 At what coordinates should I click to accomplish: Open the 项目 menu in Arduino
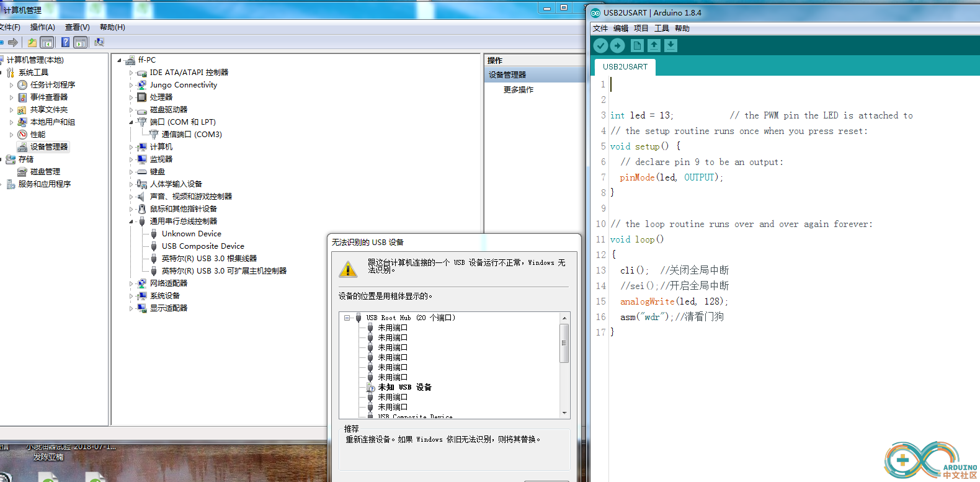click(x=641, y=29)
